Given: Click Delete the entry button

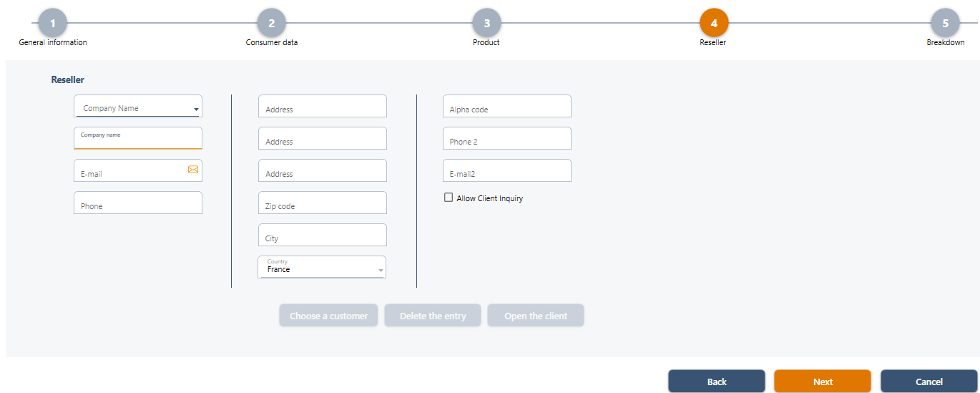Looking at the screenshot, I should [x=433, y=316].
